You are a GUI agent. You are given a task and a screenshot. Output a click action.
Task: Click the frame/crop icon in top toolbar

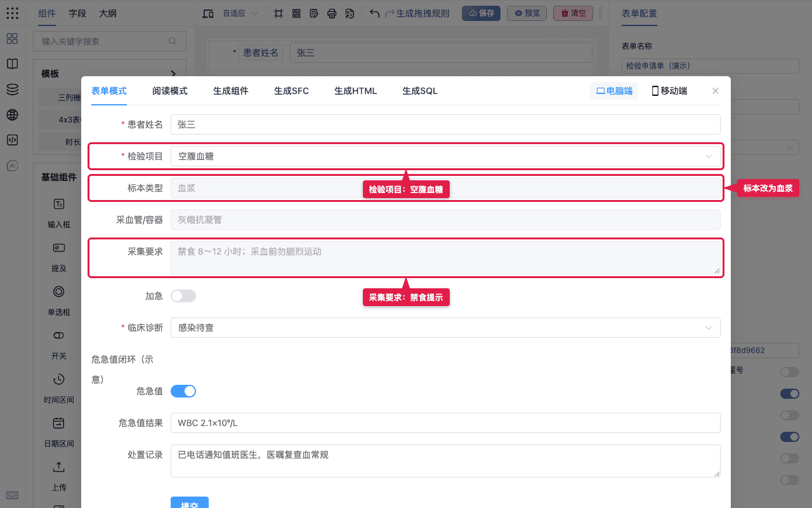[278, 13]
